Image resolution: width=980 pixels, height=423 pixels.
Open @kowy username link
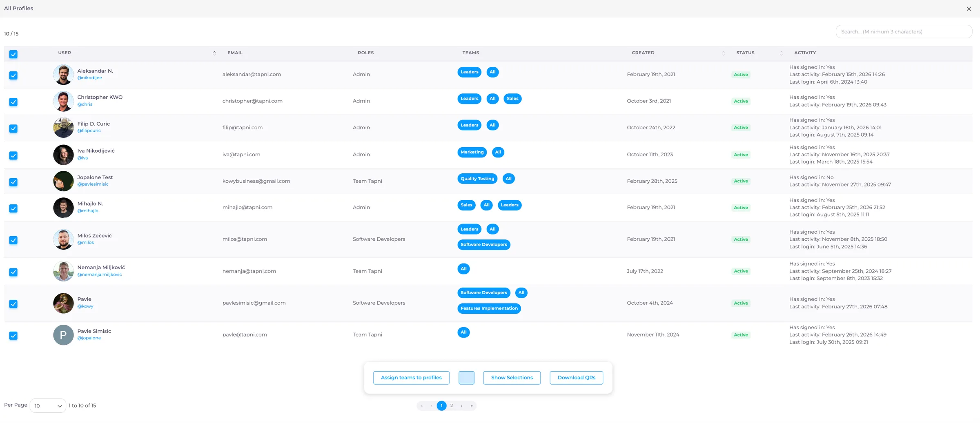(x=85, y=306)
